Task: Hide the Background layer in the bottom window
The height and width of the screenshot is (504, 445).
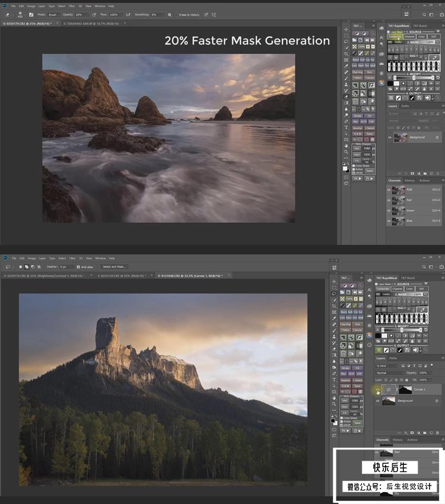Action: [378, 401]
